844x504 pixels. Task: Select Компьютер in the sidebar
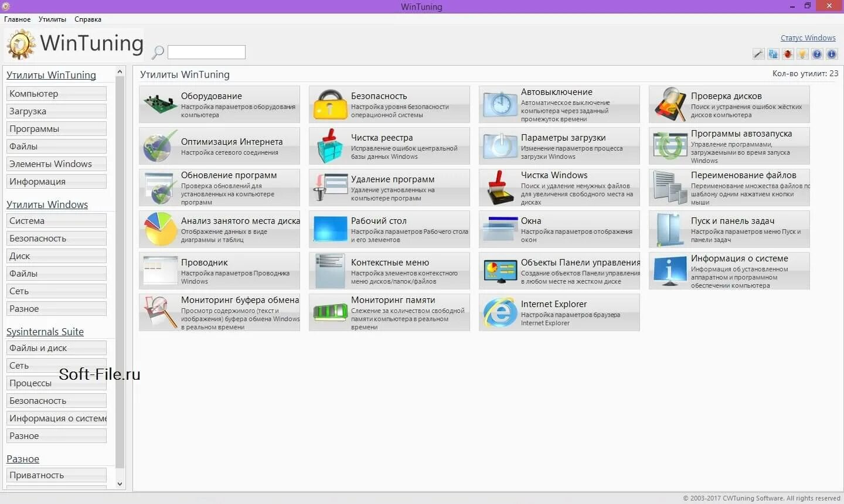[56, 94]
